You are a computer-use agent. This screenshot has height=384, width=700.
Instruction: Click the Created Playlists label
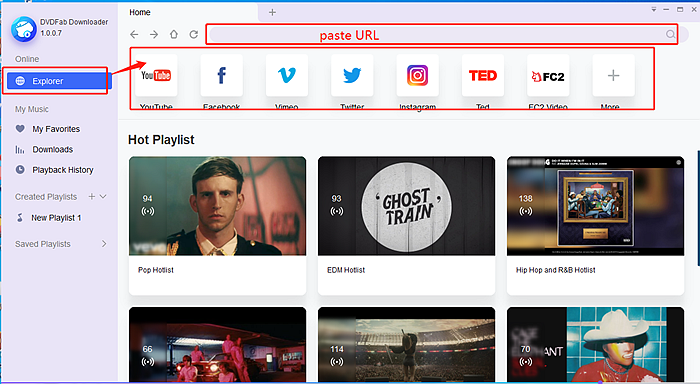click(x=46, y=197)
